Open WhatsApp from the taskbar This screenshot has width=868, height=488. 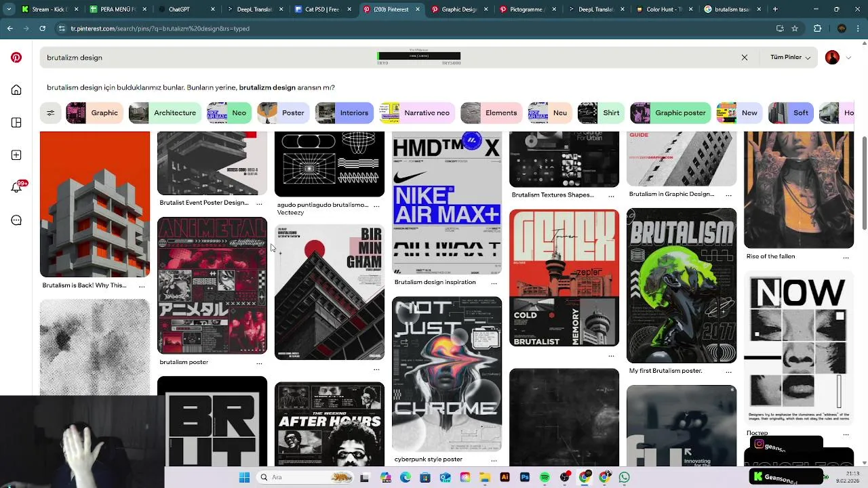(x=624, y=477)
